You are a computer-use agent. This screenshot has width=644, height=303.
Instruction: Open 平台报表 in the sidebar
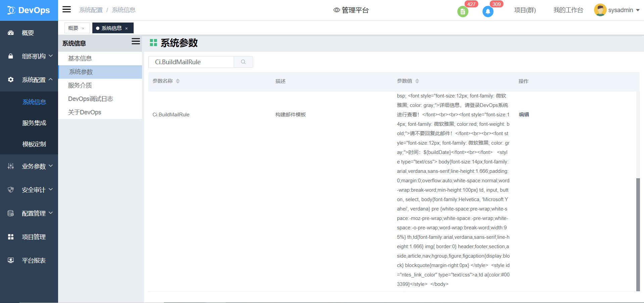[29, 260]
